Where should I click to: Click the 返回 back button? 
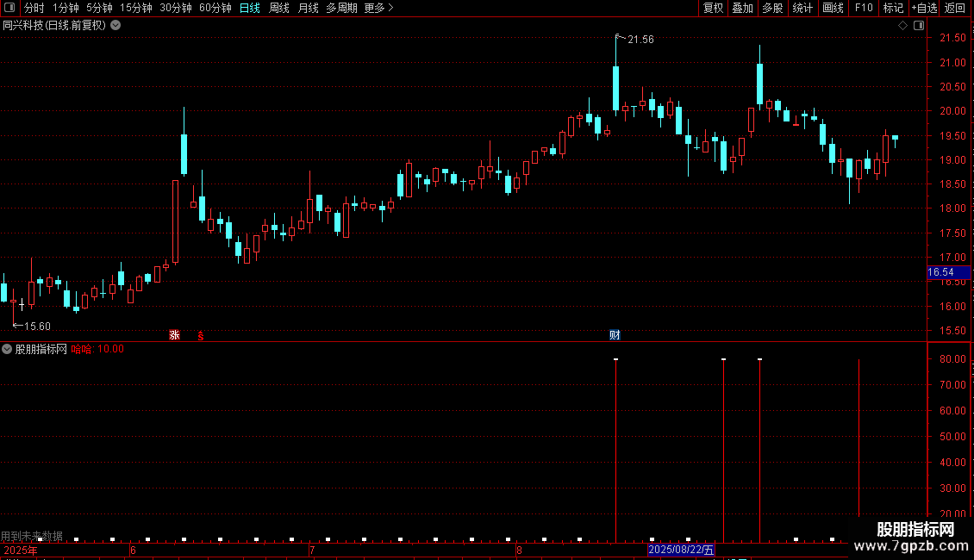[955, 8]
